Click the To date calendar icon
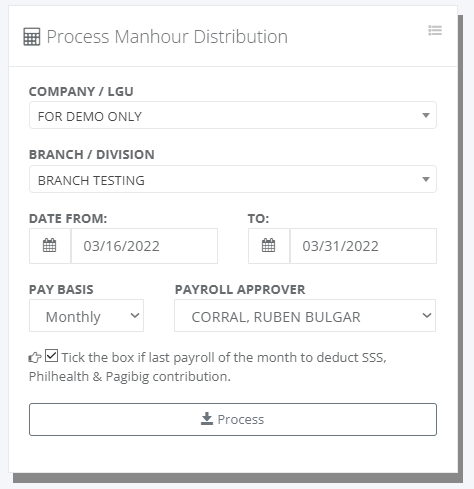The height and width of the screenshot is (489, 474). click(268, 246)
